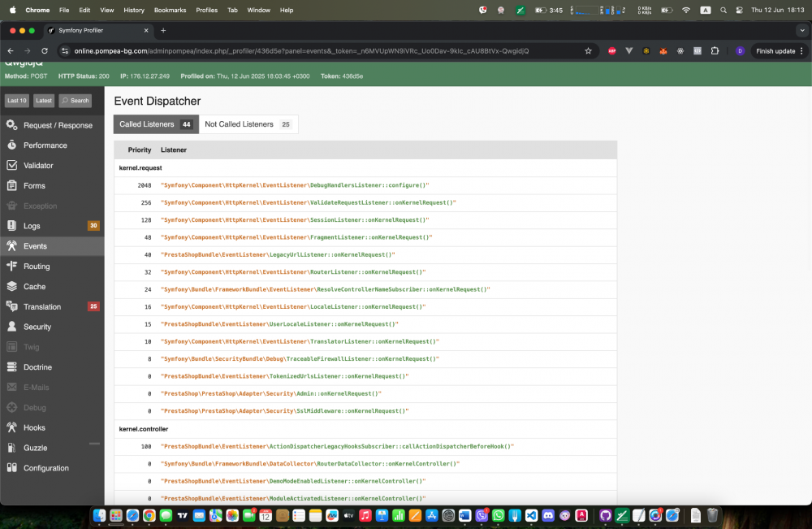Open the Request / Response panel icon
Screen dimensions: 812x529
coord(12,125)
